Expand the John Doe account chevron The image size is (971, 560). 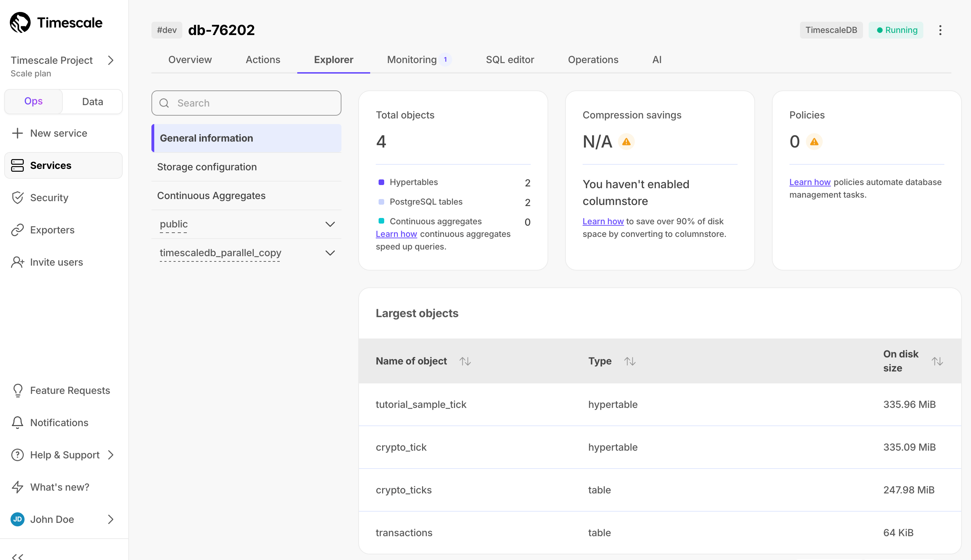[111, 519]
